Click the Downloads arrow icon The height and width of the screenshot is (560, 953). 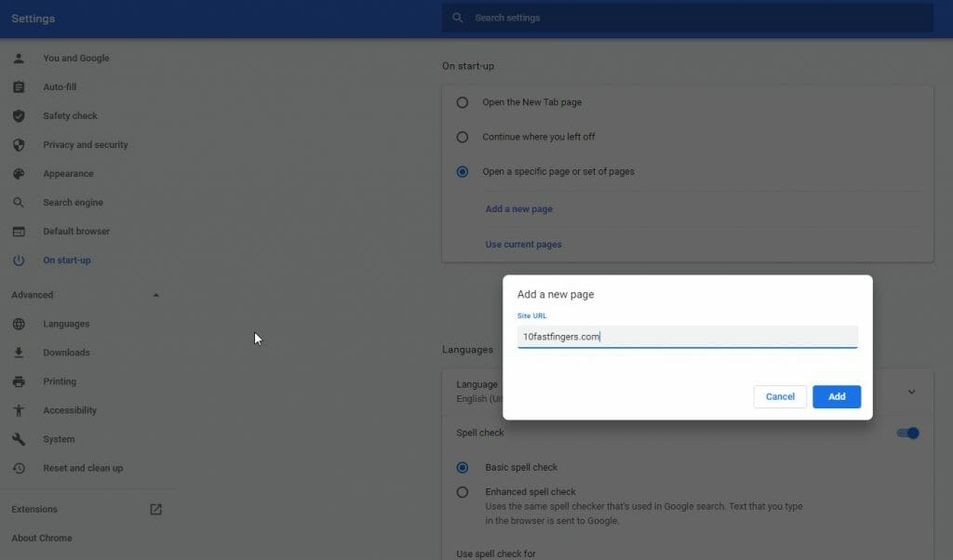[x=19, y=352]
